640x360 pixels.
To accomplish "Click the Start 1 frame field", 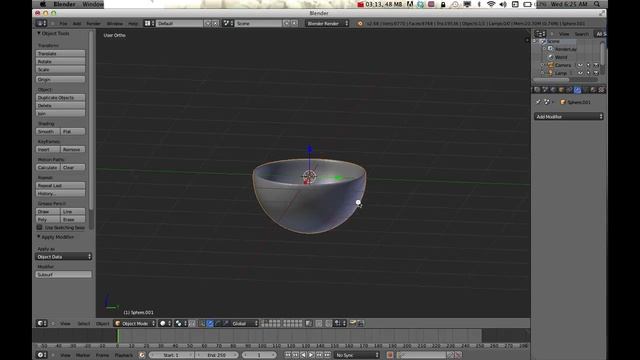I will coord(171,355).
